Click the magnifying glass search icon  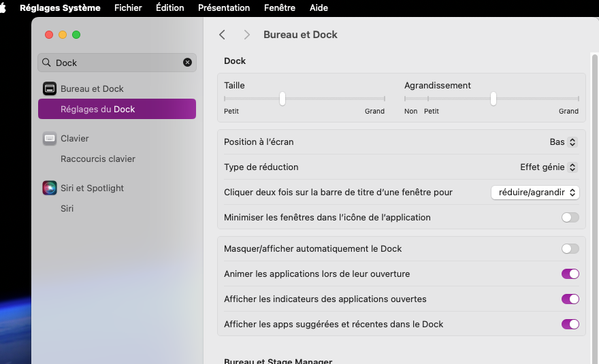(x=47, y=63)
